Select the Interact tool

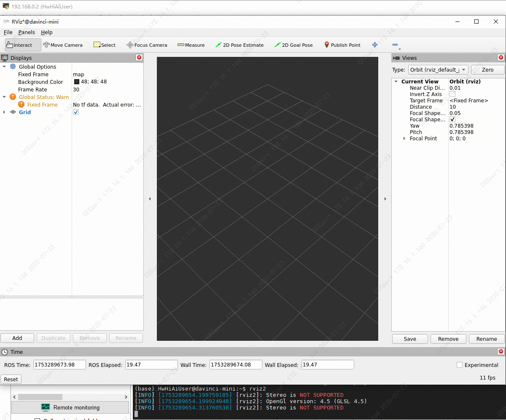[23, 45]
